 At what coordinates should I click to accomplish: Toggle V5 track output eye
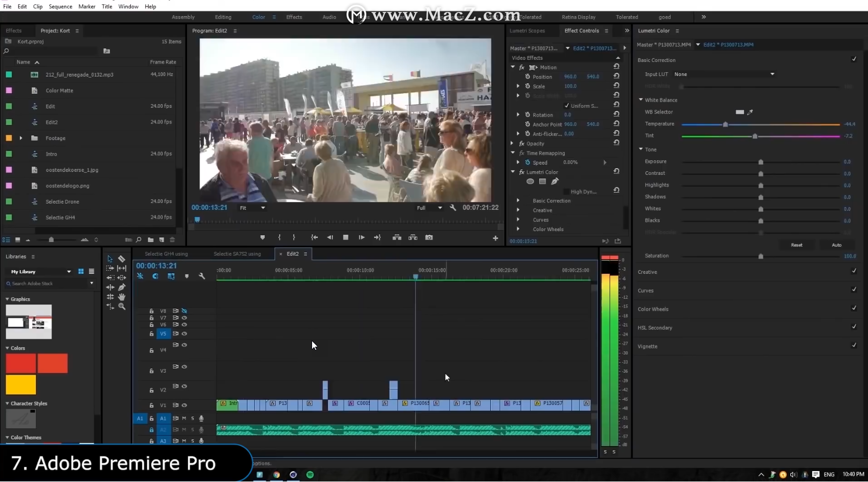pos(184,334)
